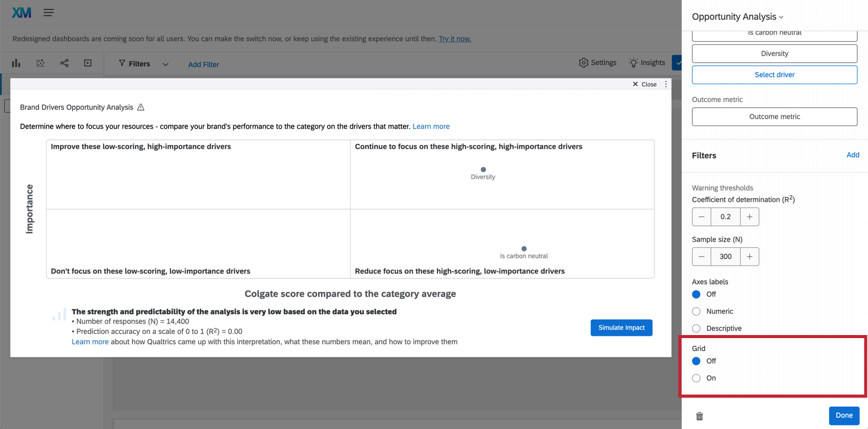Viewport: 868px width, 429px height.
Task: Click the presentation play icon
Action: (88, 63)
